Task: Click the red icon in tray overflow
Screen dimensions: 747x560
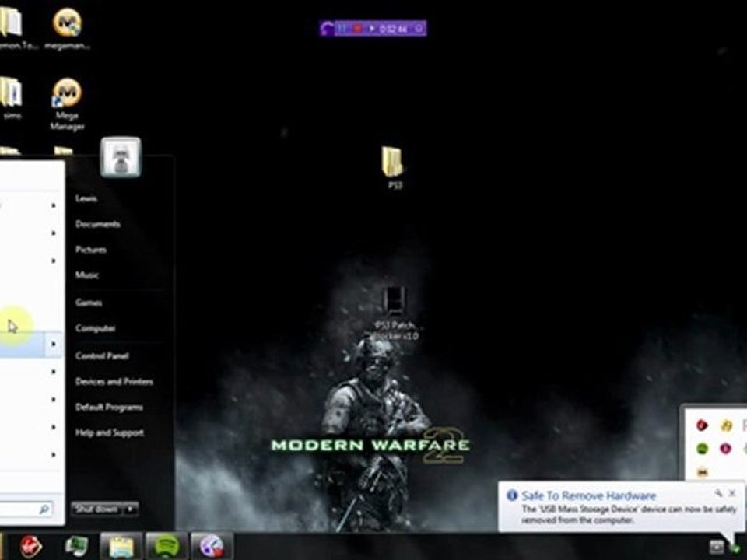Action: coord(702,425)
